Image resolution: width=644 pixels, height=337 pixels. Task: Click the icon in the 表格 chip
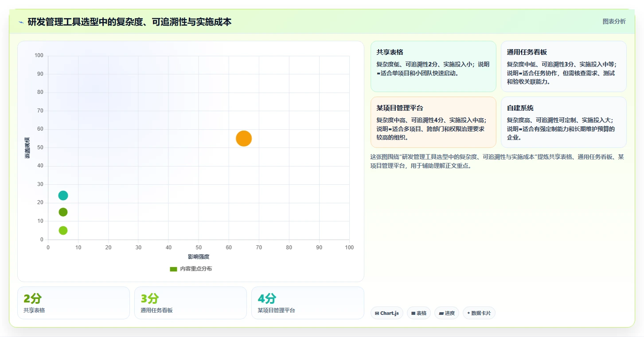(413, 313)
